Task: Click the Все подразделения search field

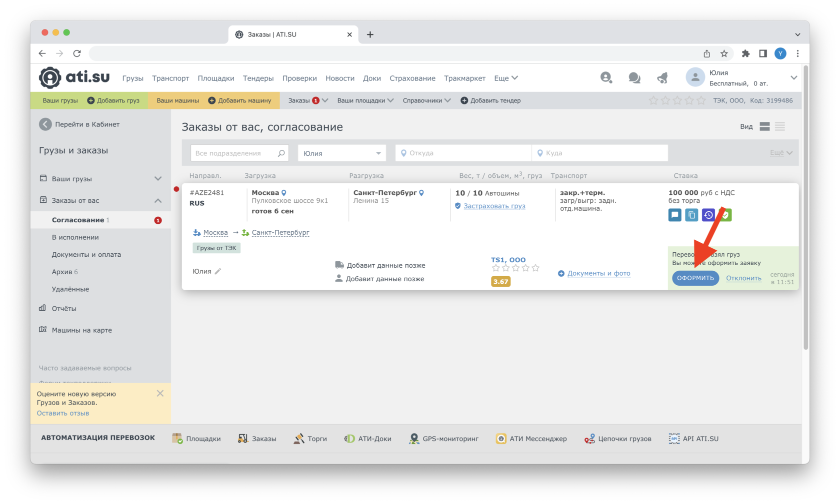Action: click(239, 153)
